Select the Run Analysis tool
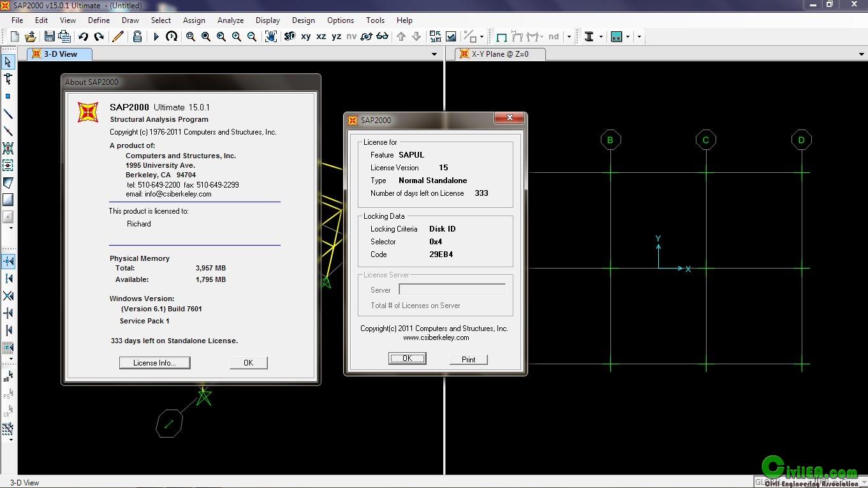This screenshot has width=868, height=488. click(156, 36)
